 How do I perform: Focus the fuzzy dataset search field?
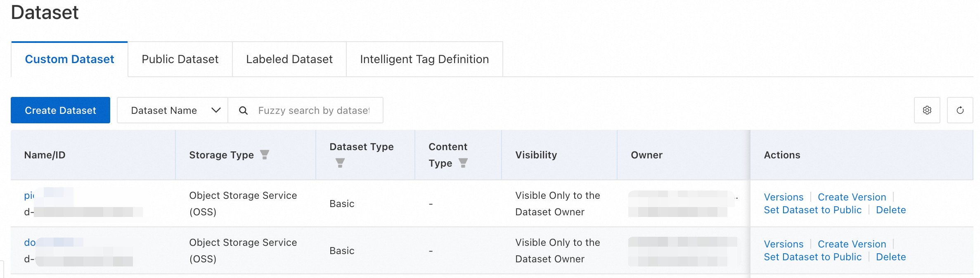(314, 111)
